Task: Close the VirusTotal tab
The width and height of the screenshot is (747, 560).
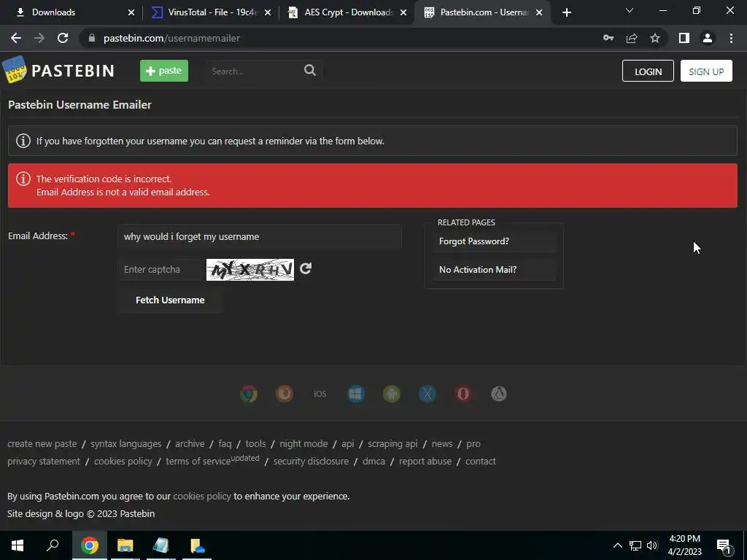Action: [268, 12]
